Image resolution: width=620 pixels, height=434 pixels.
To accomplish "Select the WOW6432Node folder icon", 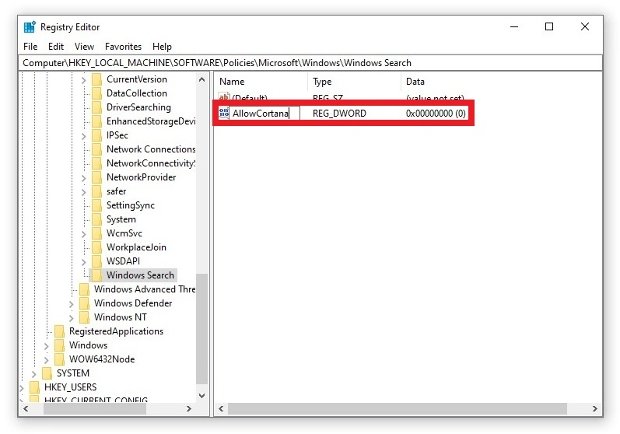I will pyautogui.click(x=59, y=359).
